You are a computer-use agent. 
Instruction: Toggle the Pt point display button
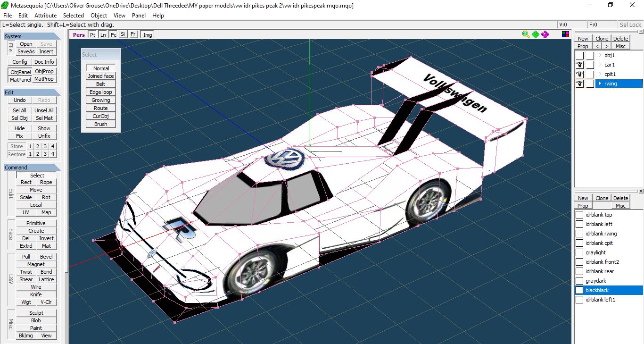click(x=92, y=34)
